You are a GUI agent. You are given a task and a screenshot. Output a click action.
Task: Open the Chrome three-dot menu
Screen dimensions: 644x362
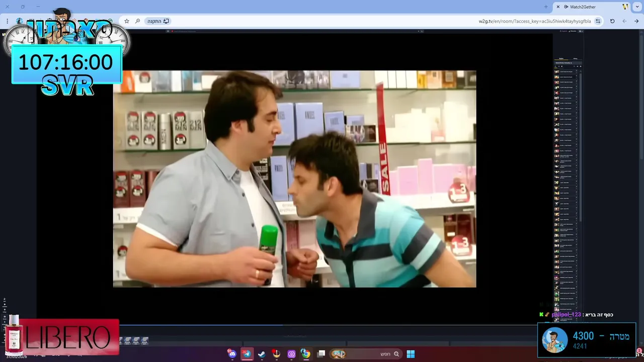pos(7,21)
